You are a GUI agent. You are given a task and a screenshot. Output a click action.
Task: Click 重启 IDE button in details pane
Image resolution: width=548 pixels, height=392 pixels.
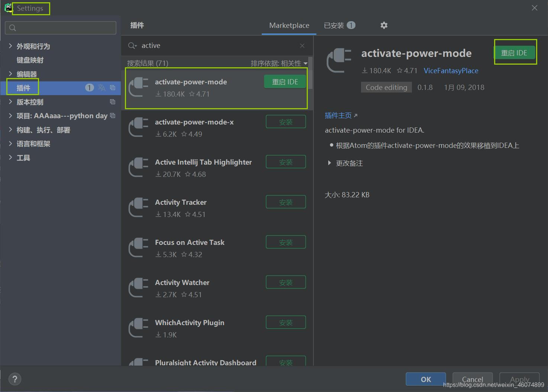pos(514,53)
